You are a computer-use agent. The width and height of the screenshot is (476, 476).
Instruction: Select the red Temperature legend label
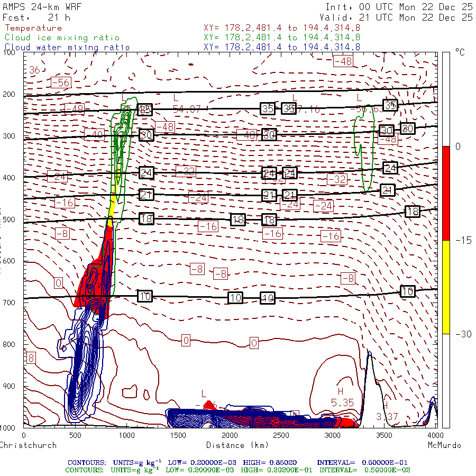[33, 28]
